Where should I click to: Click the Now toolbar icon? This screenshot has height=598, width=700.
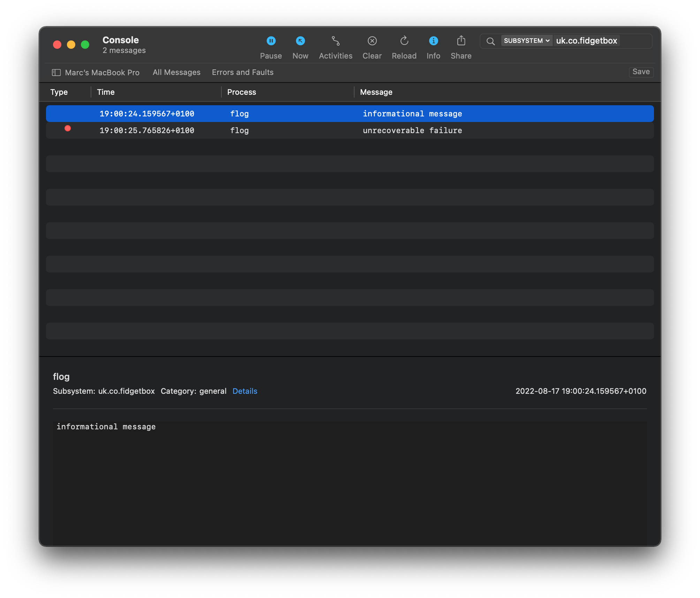coord(300,41)
